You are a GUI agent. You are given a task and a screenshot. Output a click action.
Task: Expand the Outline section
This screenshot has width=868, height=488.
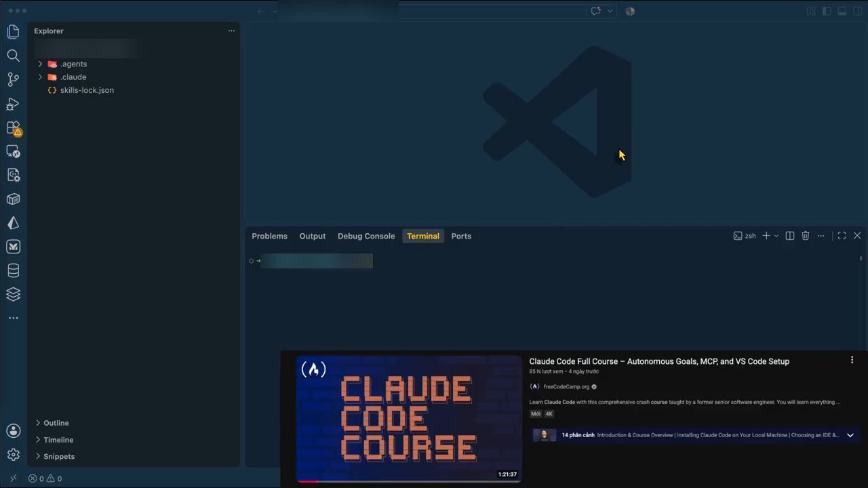pos(56,423)
